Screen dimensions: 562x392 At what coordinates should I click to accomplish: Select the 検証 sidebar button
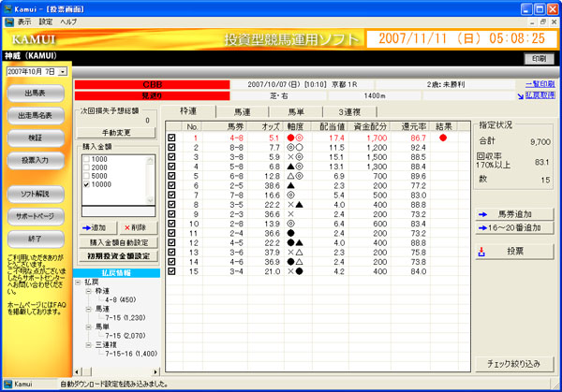36,138
